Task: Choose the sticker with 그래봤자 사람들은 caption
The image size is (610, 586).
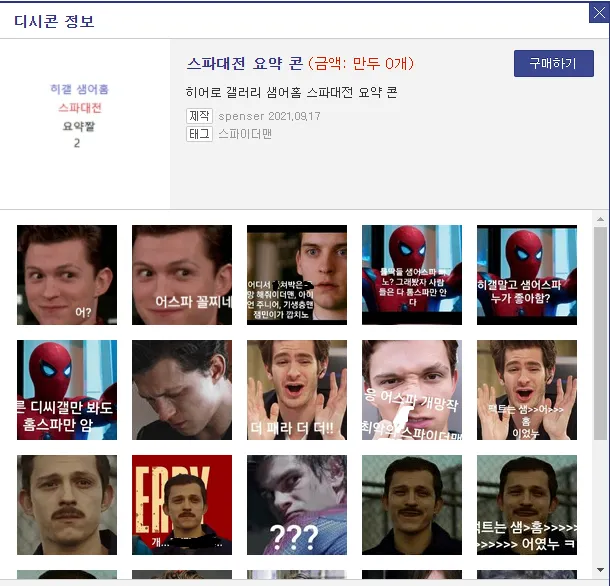Action: click(412, 275)
